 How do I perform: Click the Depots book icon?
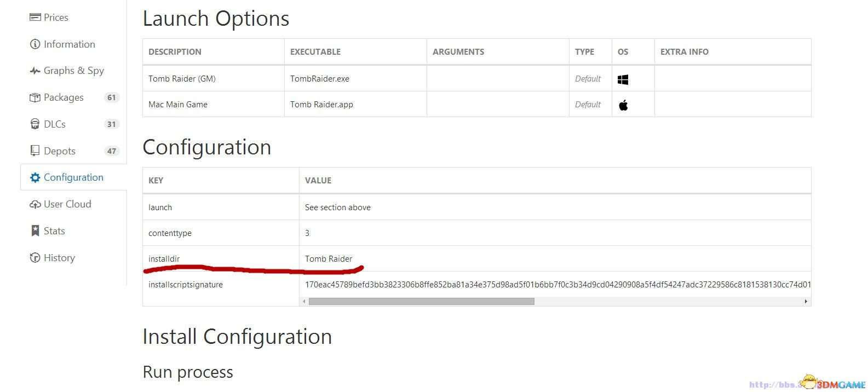point(35,151)
